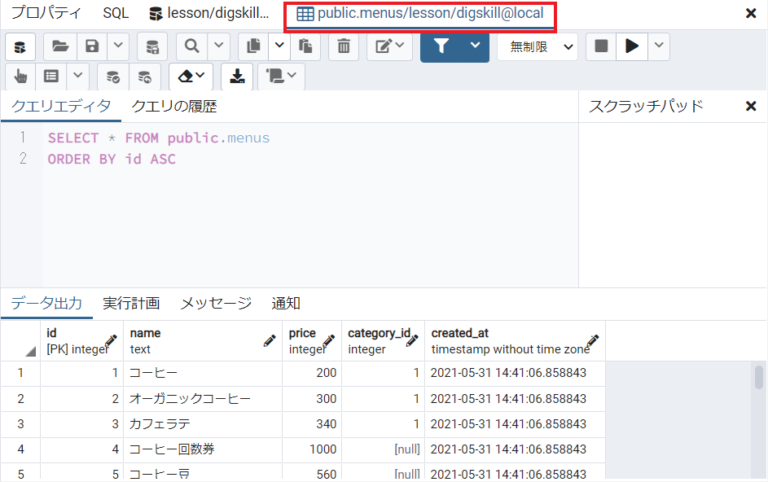
Task: Click the copy rows icon
Action: (x=253, y=46)
